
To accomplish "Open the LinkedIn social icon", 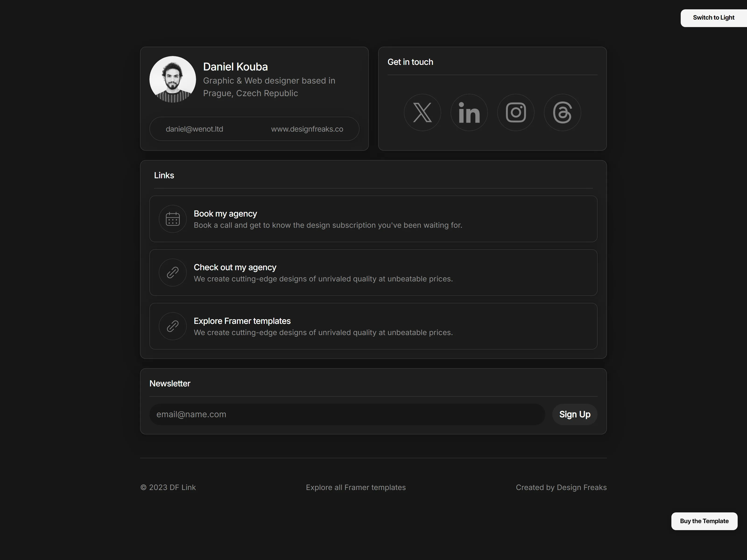I will click(469, 112).
